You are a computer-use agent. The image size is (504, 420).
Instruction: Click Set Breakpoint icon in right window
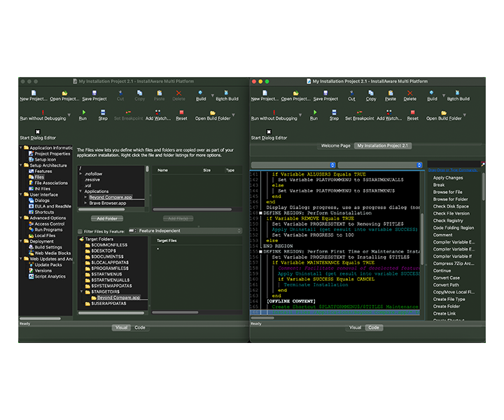pyautogui.click(x=359, y=112)
